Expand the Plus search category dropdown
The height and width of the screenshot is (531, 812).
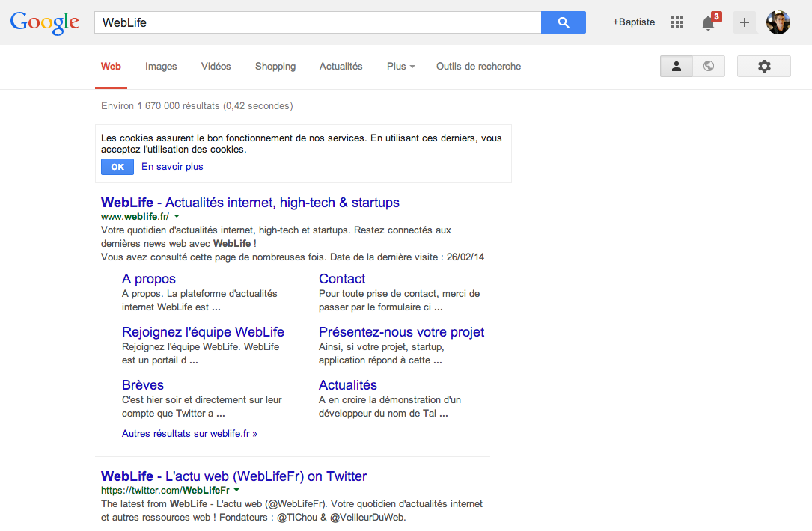tap(401, 67)
